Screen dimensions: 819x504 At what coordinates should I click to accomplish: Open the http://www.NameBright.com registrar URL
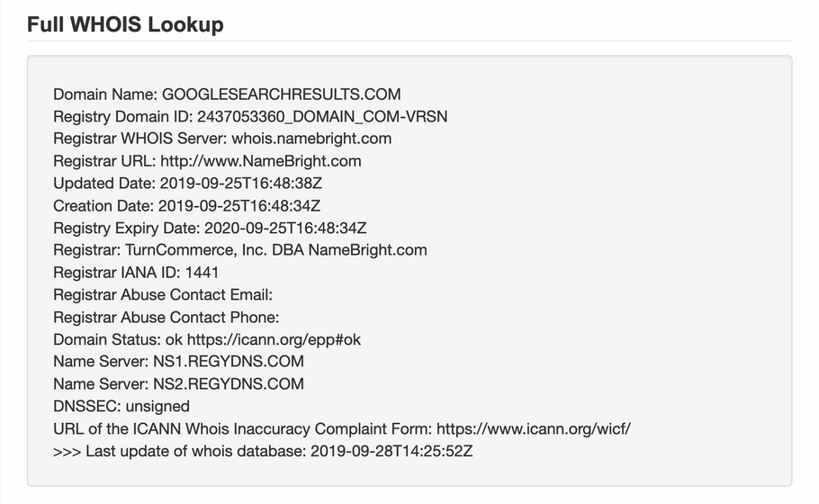click(x=261, y=161)
